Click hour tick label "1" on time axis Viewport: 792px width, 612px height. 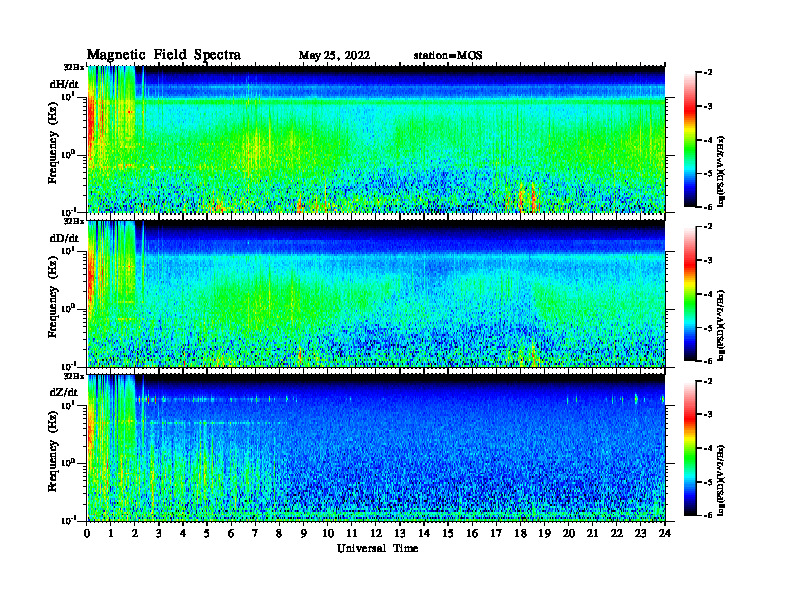click(111, 533)
